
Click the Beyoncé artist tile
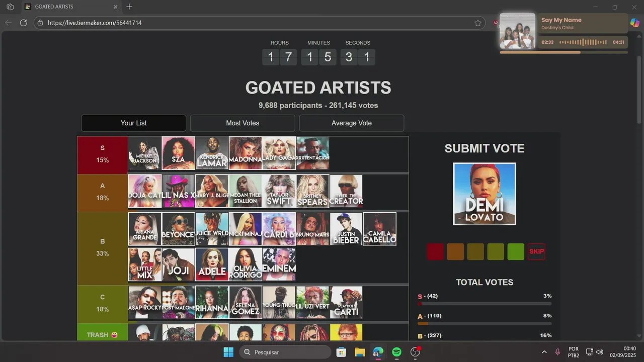pos(179,229)
